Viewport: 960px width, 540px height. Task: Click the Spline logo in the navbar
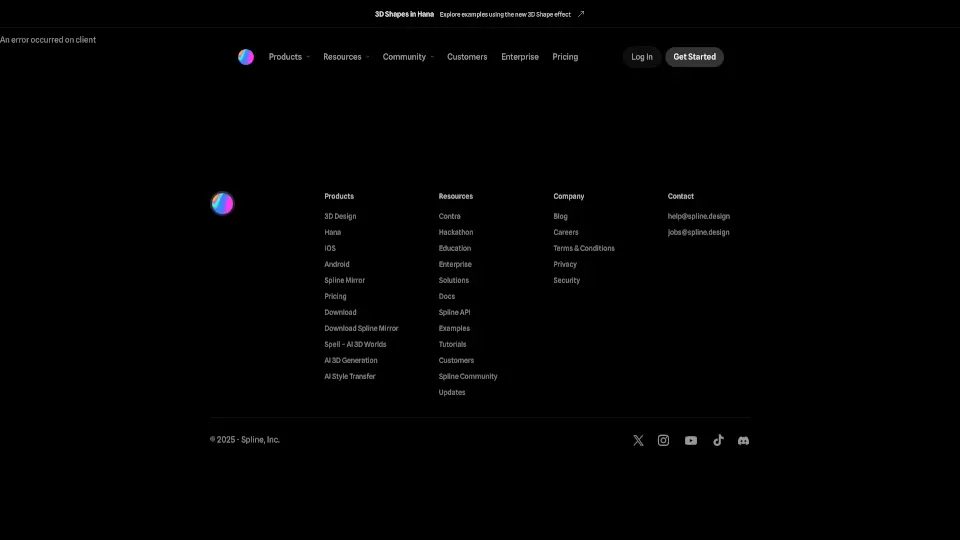246,57
